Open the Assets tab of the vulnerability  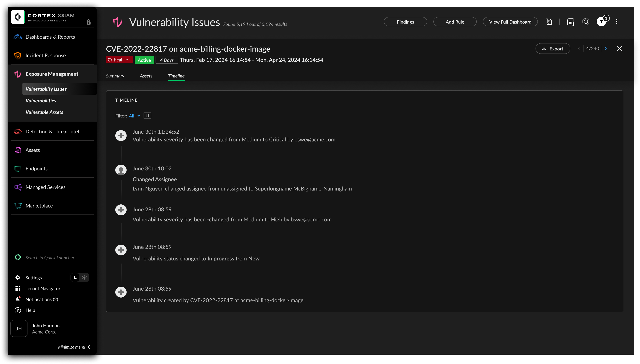pyautogui.click(x=146, y=76)
